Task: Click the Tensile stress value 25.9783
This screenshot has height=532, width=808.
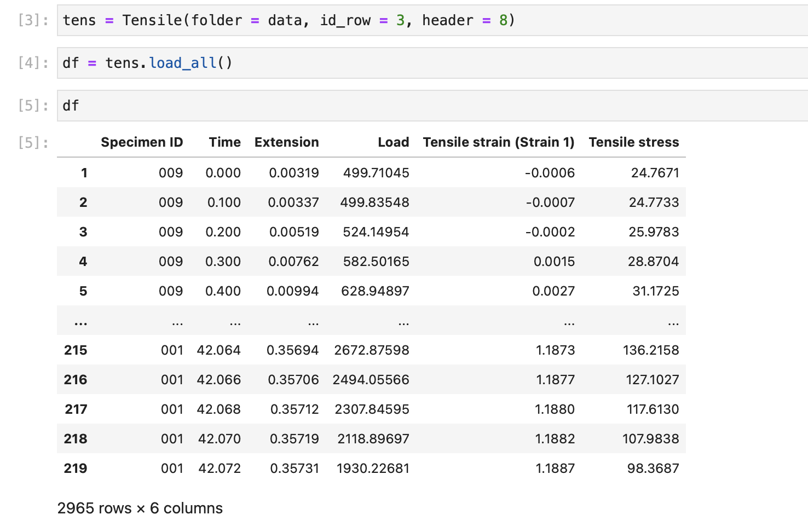Action: (654, 232)
